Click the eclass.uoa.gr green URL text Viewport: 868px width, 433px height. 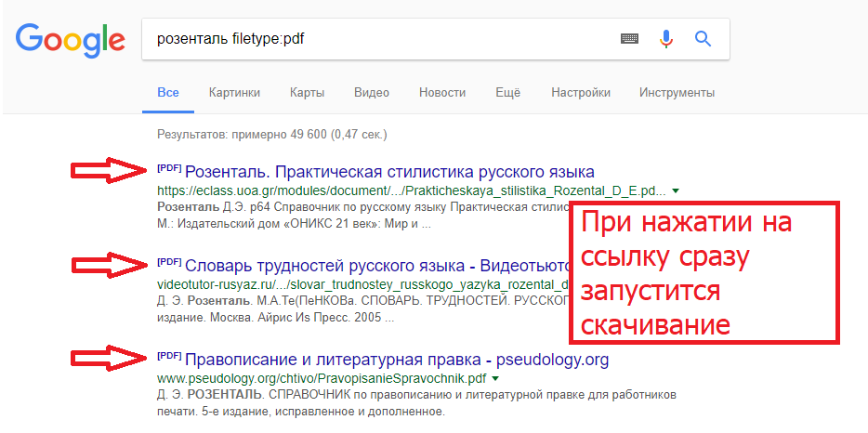tap(412, 191)
